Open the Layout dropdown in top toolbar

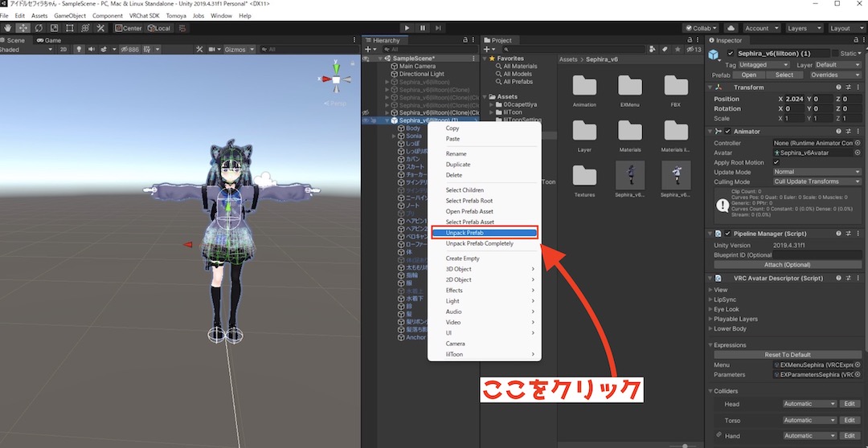point(846,28)
